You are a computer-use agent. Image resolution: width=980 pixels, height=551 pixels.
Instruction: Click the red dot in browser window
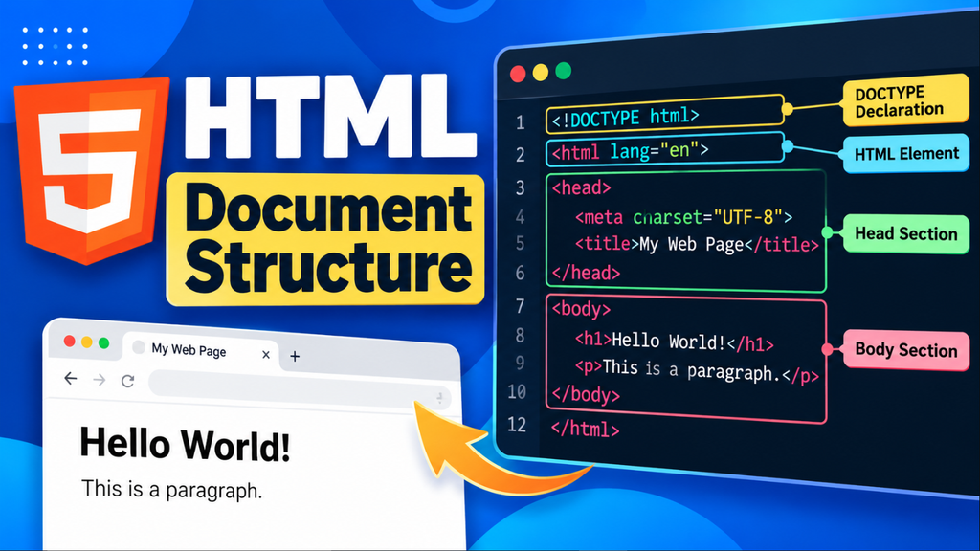click(x=69, y=341)
